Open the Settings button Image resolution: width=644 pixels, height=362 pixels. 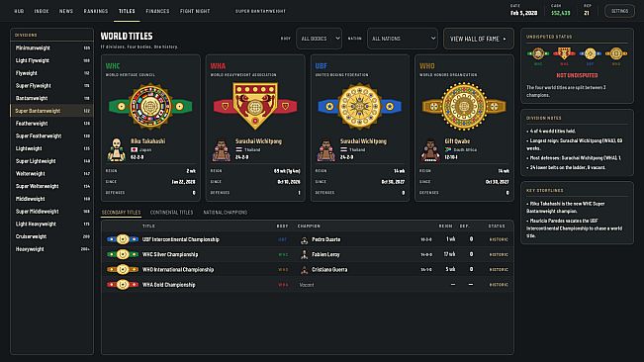(619, 11)
